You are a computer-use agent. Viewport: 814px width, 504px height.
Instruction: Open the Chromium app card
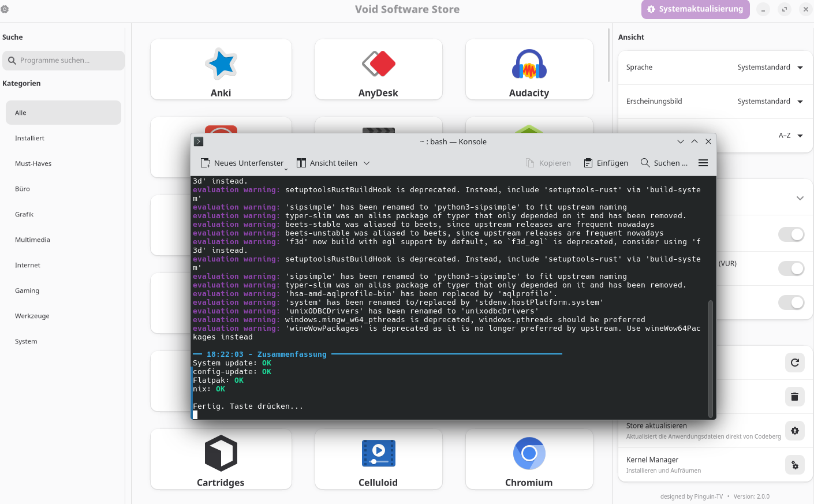(529, 459)
